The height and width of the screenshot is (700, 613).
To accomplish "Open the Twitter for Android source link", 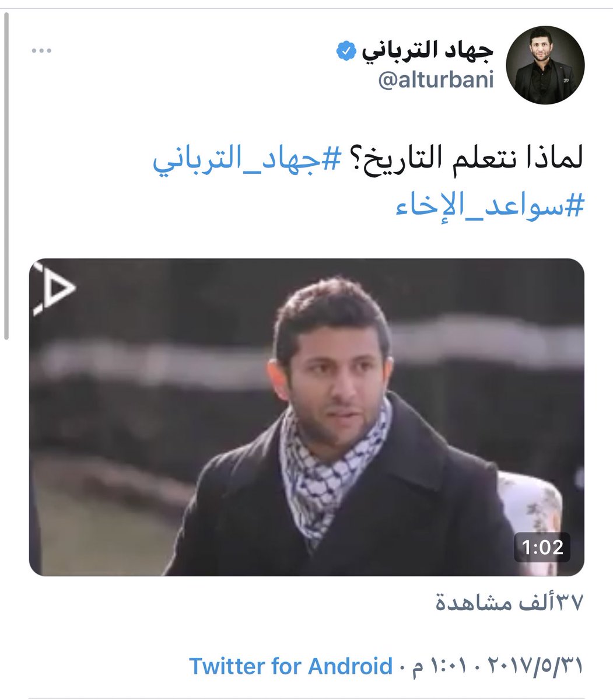I will point(290,665).
